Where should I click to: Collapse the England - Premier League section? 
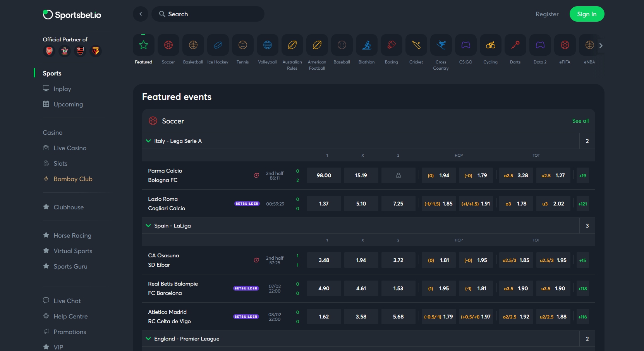coord(148,339)
